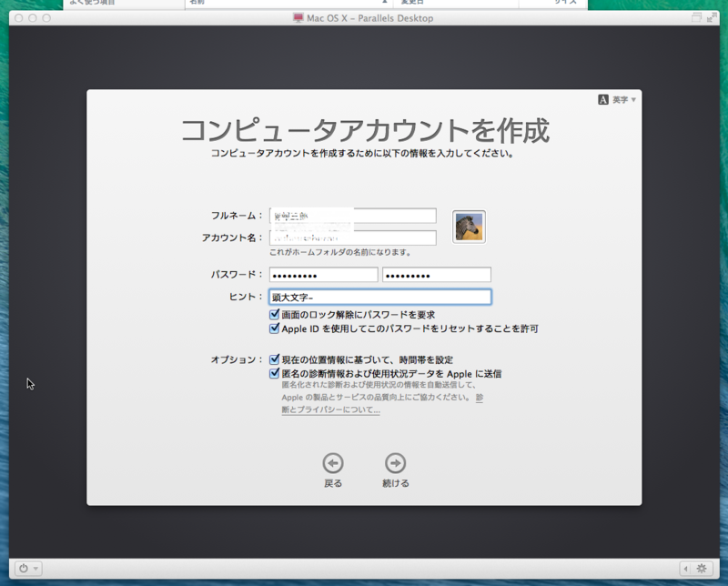
Task: Uncheck 現在の位置情報に基づいて、時間帯を設定
Action: pyautogui.click(x=275, y=359)
